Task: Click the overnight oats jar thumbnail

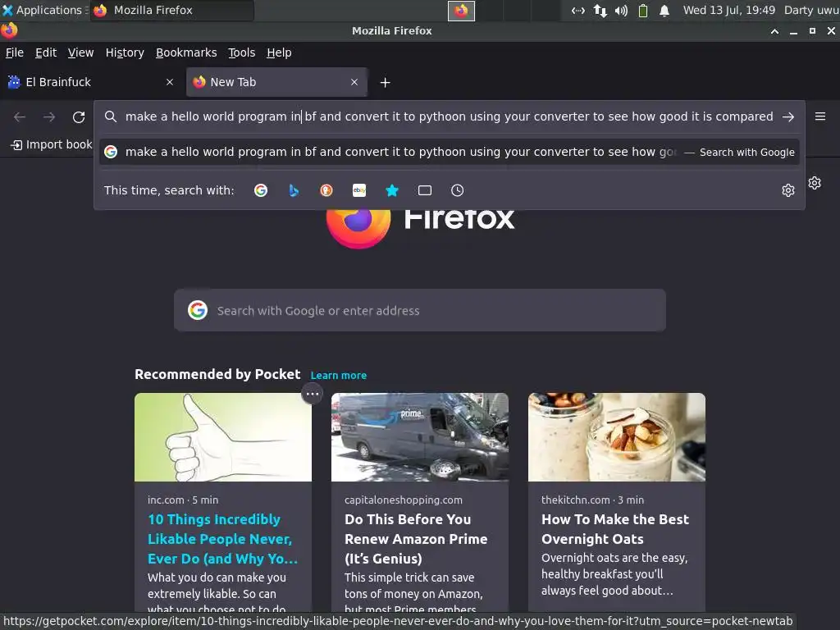Action: coord(617,437)
